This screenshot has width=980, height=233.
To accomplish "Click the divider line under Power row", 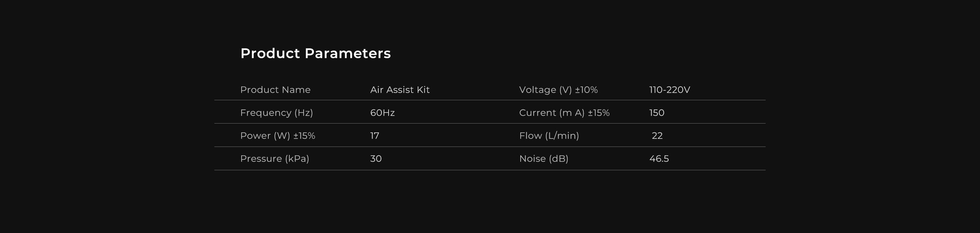I will point(490,147).
